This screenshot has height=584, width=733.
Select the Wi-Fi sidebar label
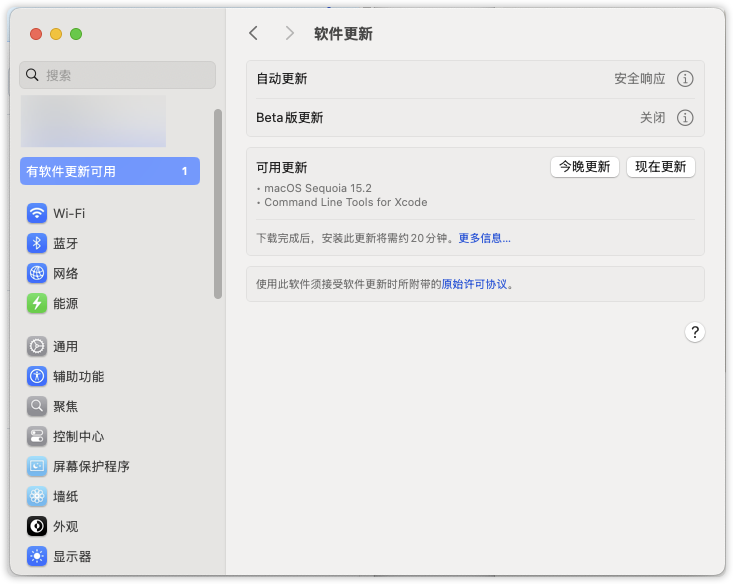coord(69,213)
